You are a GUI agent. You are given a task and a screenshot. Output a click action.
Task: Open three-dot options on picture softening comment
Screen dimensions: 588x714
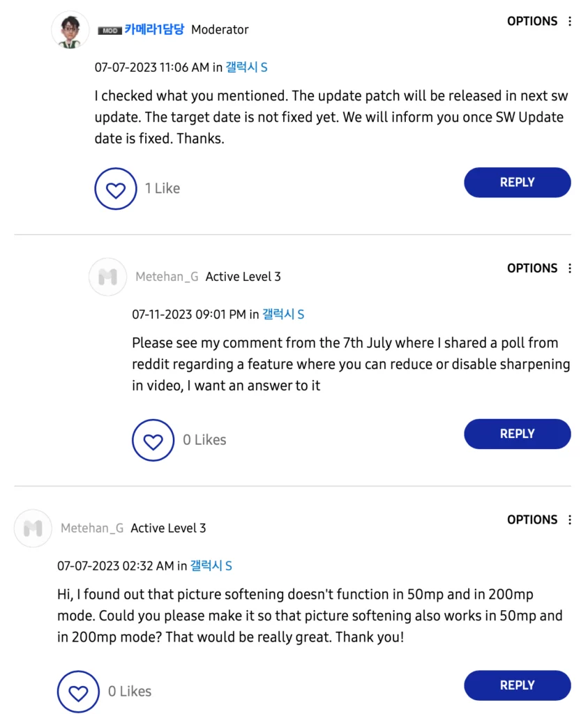pos(570,519)
